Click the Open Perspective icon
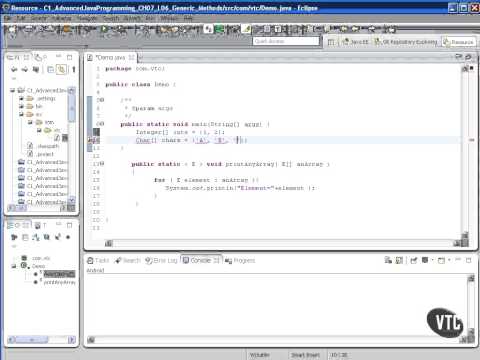Viewport: 480px width, 360px height. point(331,42)
